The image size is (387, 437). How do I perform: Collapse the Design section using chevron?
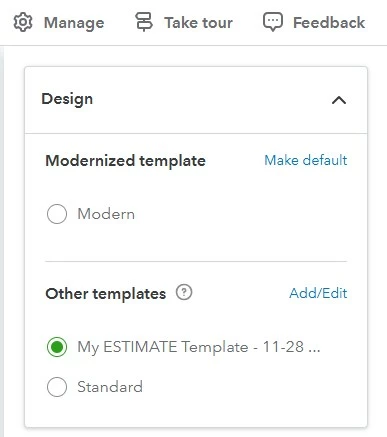(x=339, y=100)
